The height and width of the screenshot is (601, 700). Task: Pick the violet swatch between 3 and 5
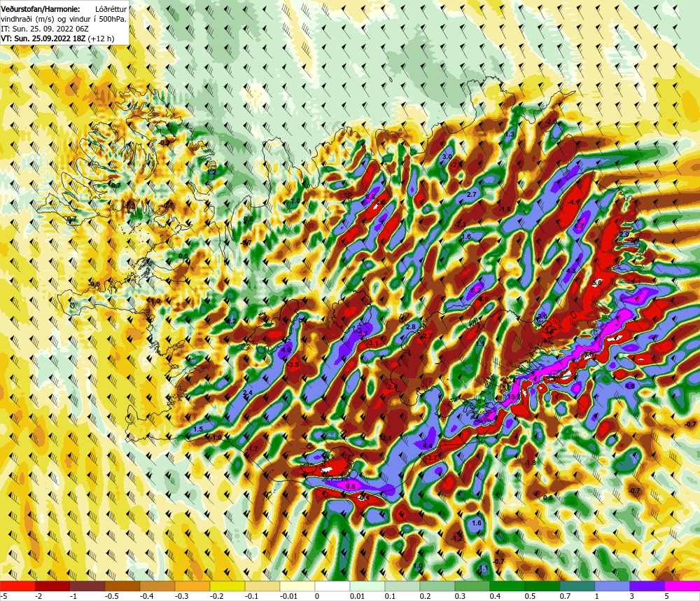[x=647, y=586]
